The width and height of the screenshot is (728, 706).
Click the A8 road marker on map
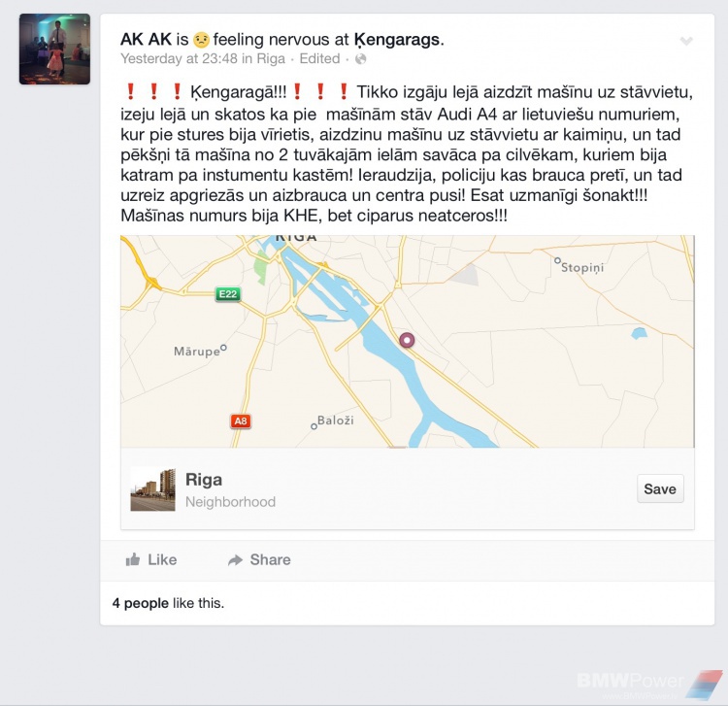(241, 421)
